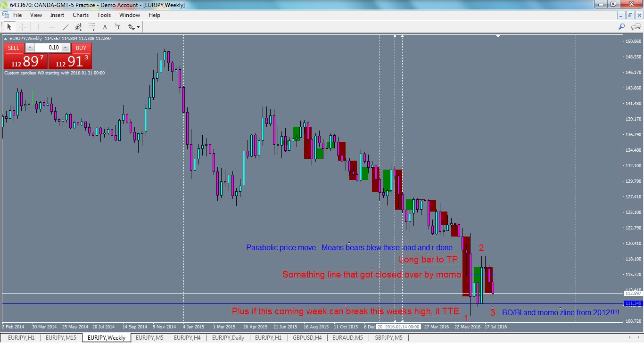Select the Fibonacci Retracement tool
The image size is (644, 343).
[x=92, y=27]
